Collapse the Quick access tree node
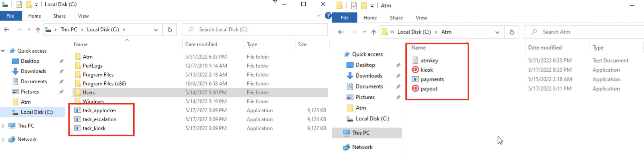 tap(3, 51)
